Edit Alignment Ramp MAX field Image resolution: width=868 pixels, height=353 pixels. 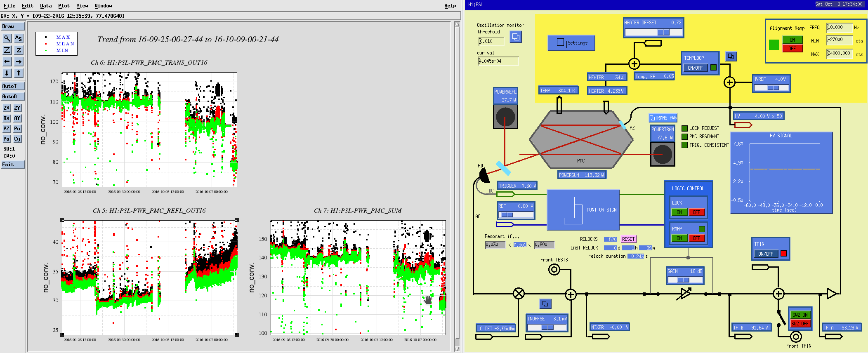click(x=840, y=54)
